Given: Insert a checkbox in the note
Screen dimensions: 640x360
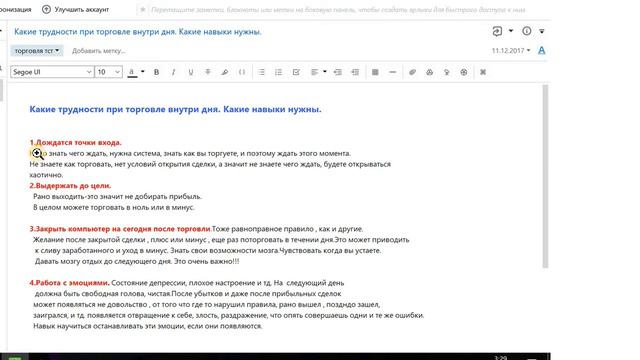Looking at the screenshot, I should tap(296, 72).
